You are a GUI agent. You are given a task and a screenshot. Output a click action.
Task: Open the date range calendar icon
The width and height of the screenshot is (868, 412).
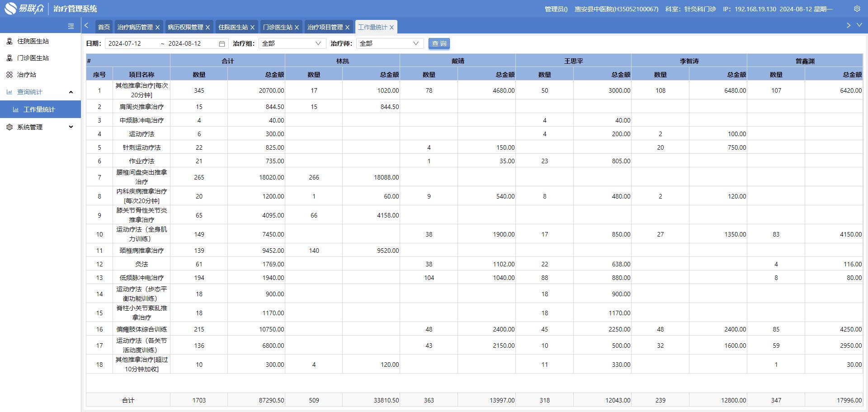tap(222, 44)
